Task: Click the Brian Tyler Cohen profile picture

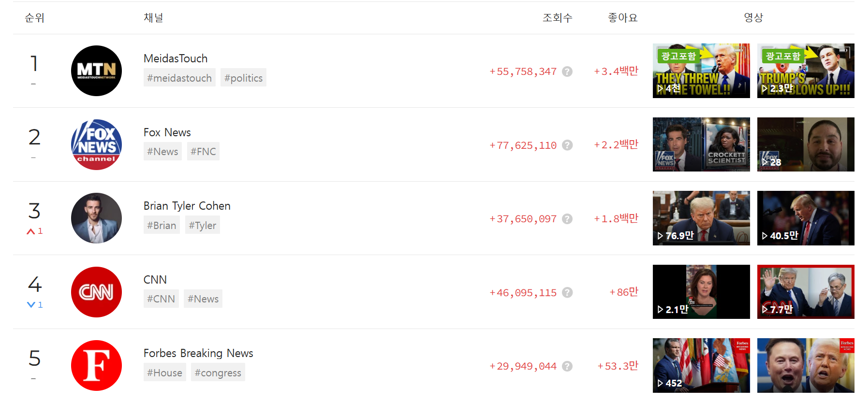Action: pyautogui.click(x=96, y=218)
